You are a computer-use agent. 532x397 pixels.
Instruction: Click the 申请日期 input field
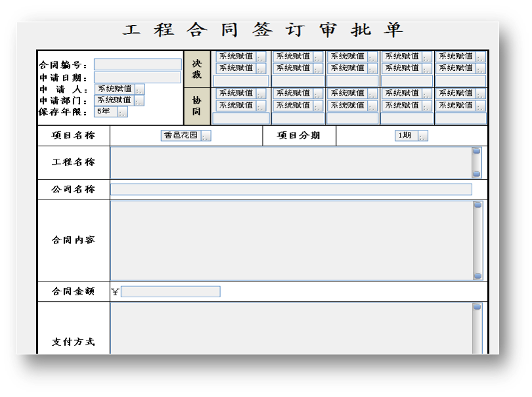coord(137,77)
